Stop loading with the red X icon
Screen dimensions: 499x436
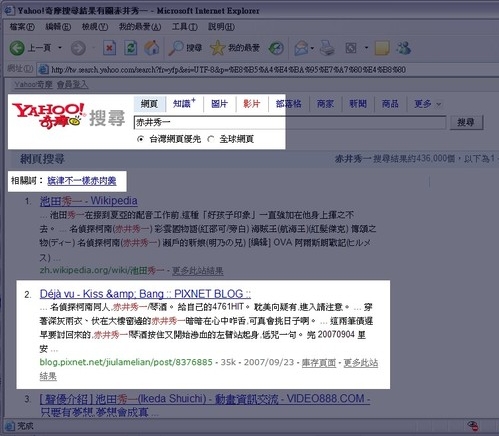(109, 48)
